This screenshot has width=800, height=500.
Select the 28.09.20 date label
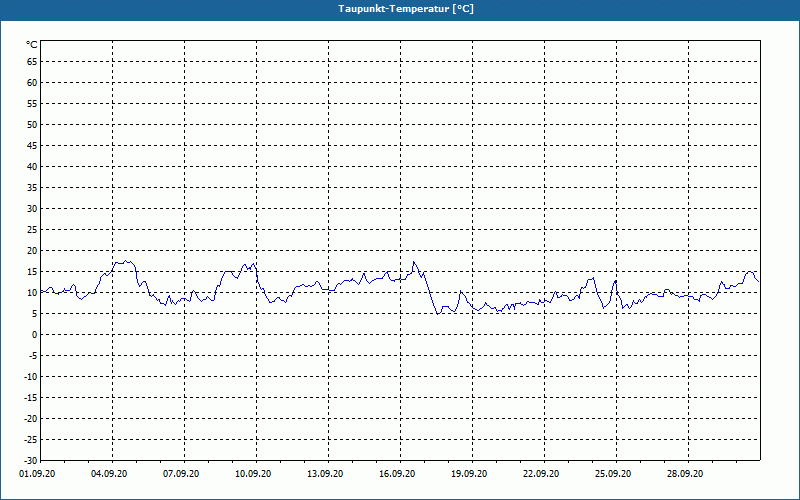[685, 474]
